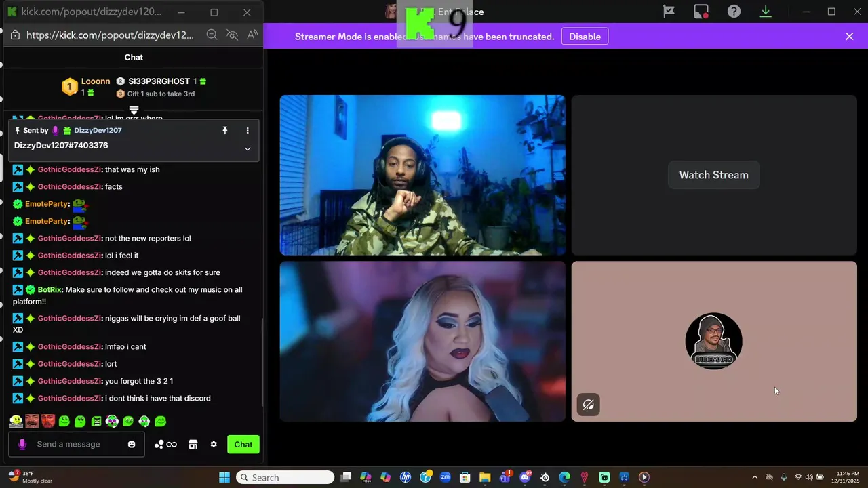The height and width of the screenshot is (488, 868).
Task: Click the green download arrow icon
Action: click(x=766, y=12)
